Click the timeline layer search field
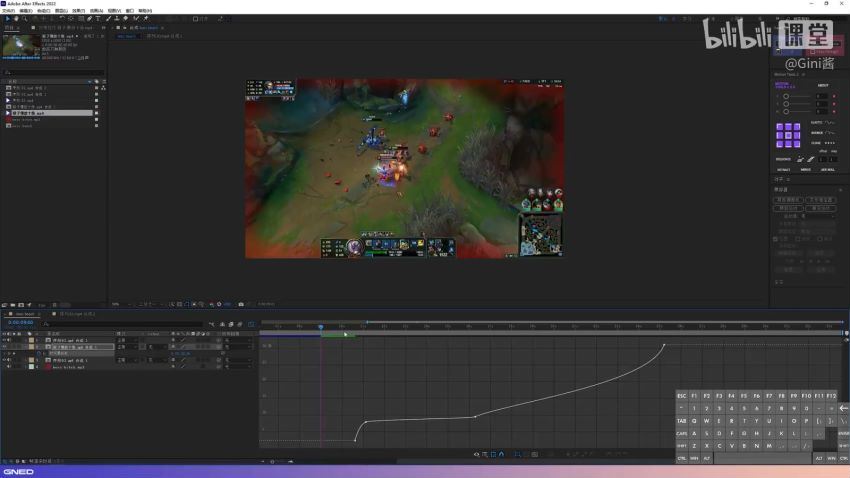 coord(123,324)
